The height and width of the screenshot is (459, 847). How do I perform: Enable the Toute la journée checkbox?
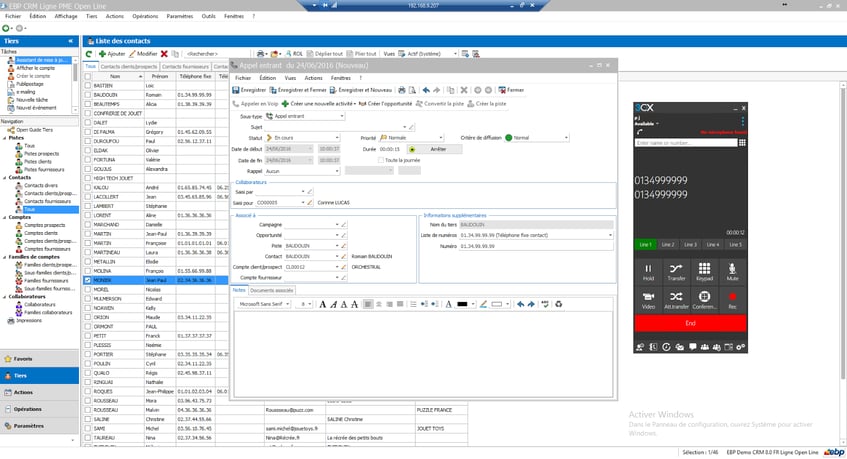coord(381,160)
